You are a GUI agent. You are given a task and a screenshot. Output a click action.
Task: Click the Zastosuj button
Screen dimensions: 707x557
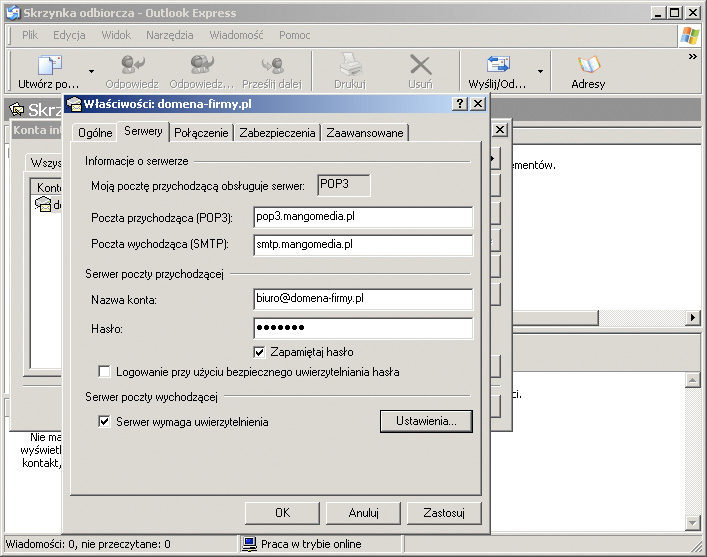(444, 513)
